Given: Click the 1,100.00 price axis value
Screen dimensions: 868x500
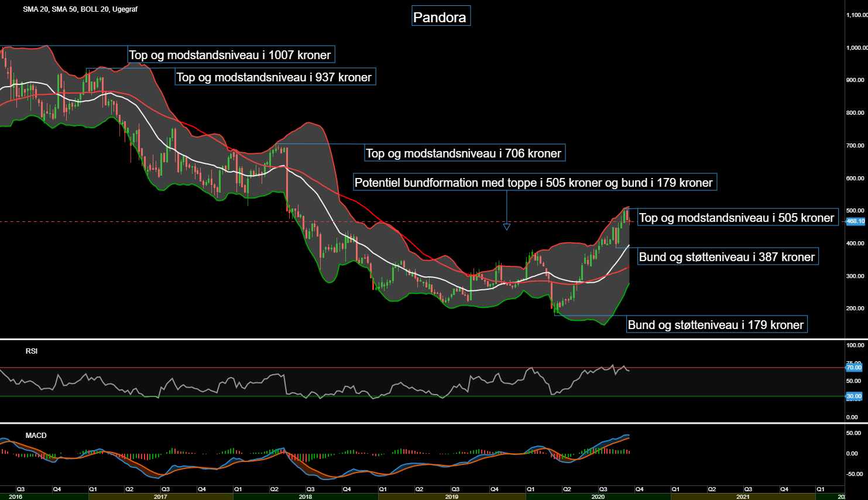Looking at the screenshot, I should tap(857, 15).
